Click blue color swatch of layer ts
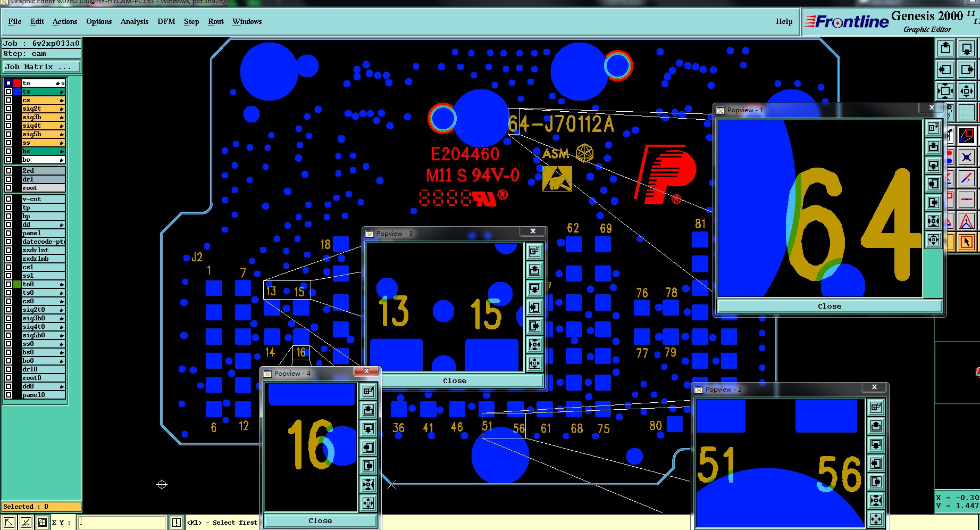The image size is (980, 530). [17, 92]
